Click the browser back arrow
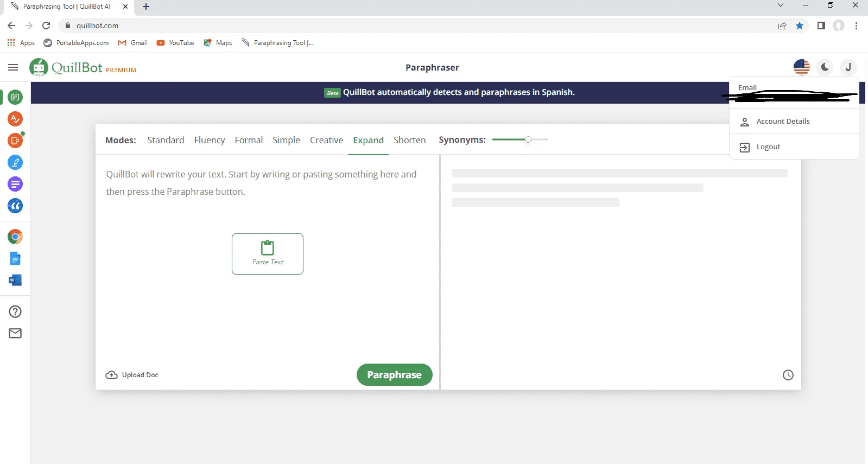Viewport: 868px width, 464px height. pyautogui.click(x=11, y=26)
